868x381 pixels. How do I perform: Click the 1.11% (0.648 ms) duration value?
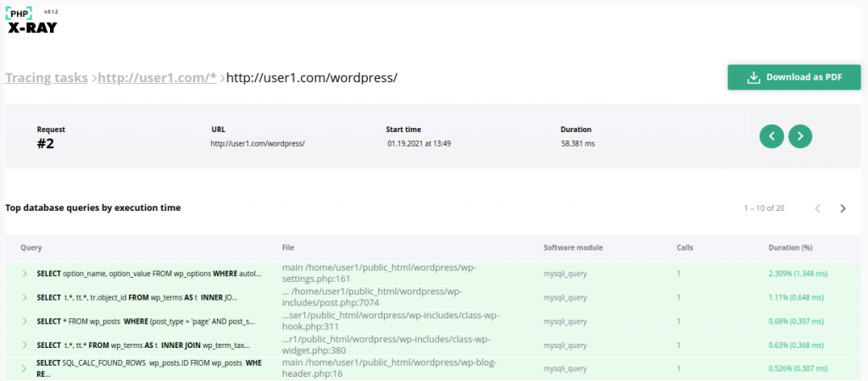796,297
